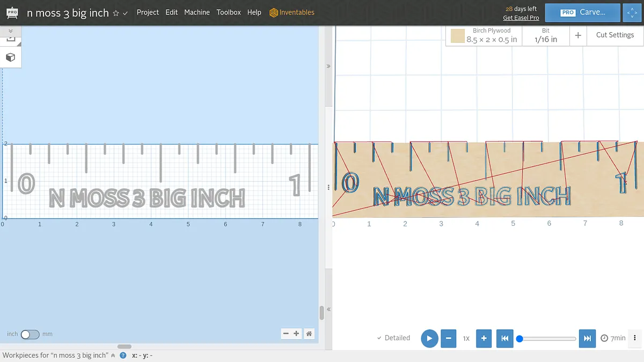This screenshot has width=644, height=362.
Task: Click the Birch Plywood material swatch
Action: pos(457,36)
